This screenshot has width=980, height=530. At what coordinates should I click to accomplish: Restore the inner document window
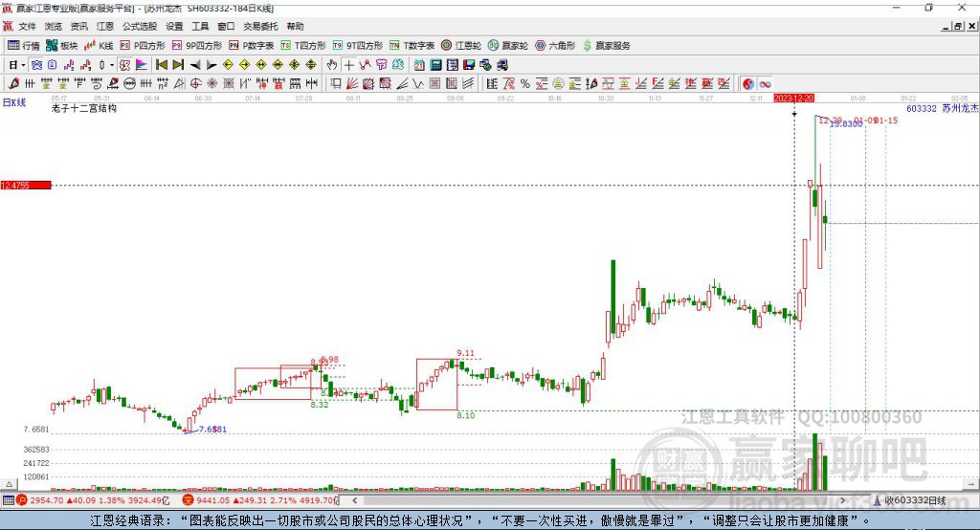[x=958, y=26]
